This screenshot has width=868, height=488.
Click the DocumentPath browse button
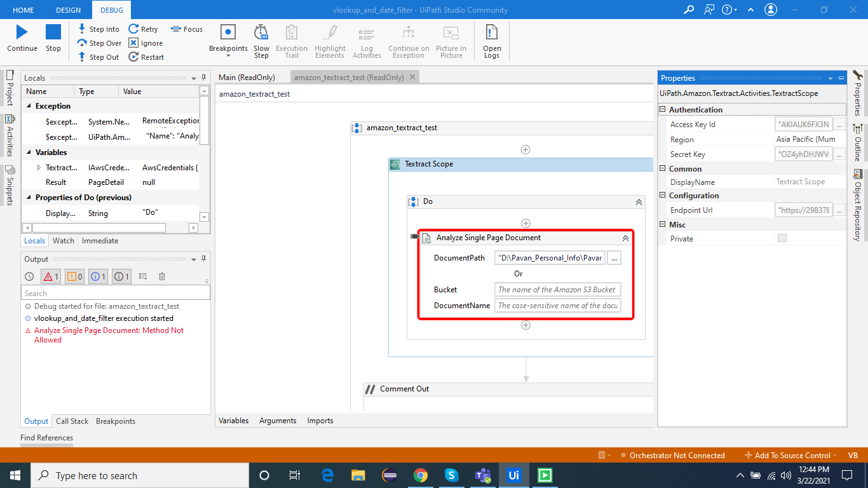[614, 257]
